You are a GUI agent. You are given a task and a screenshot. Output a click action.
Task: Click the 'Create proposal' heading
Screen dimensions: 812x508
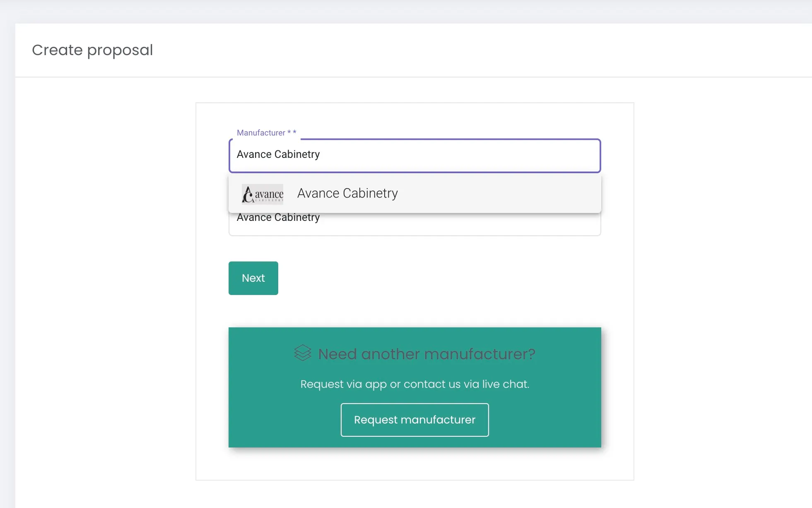pyautogui.click(x=92, y=50)
